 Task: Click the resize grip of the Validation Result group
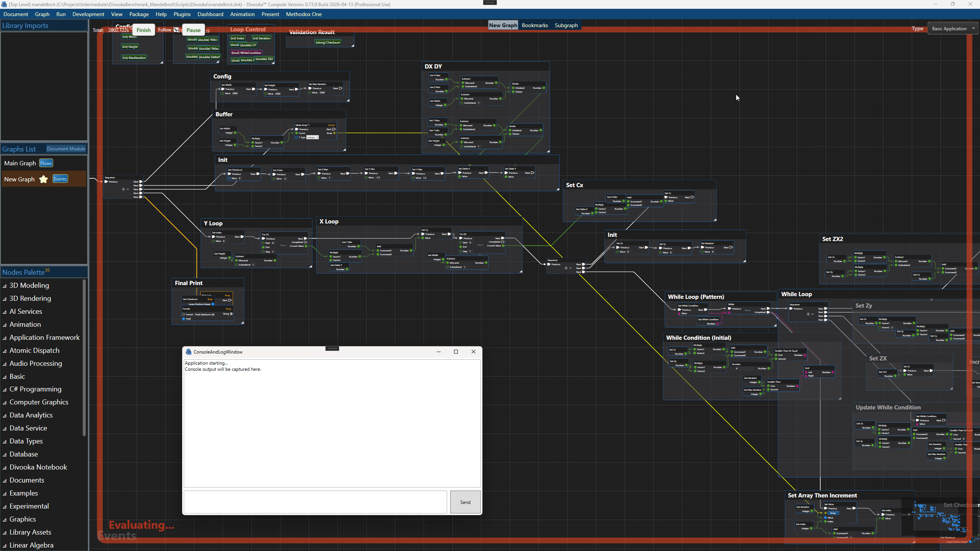pyautogui.click(x=353, y=46)
